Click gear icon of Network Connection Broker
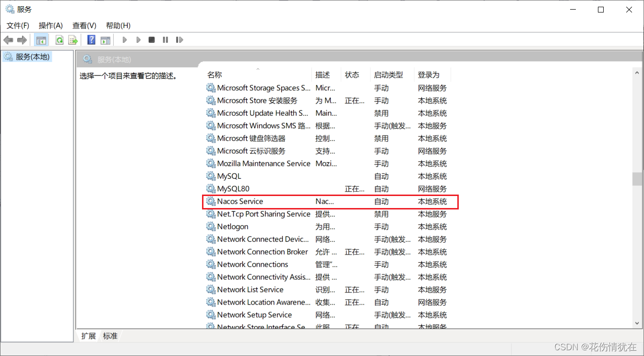This screenshot has height=356, width=644. coord(211,252)
